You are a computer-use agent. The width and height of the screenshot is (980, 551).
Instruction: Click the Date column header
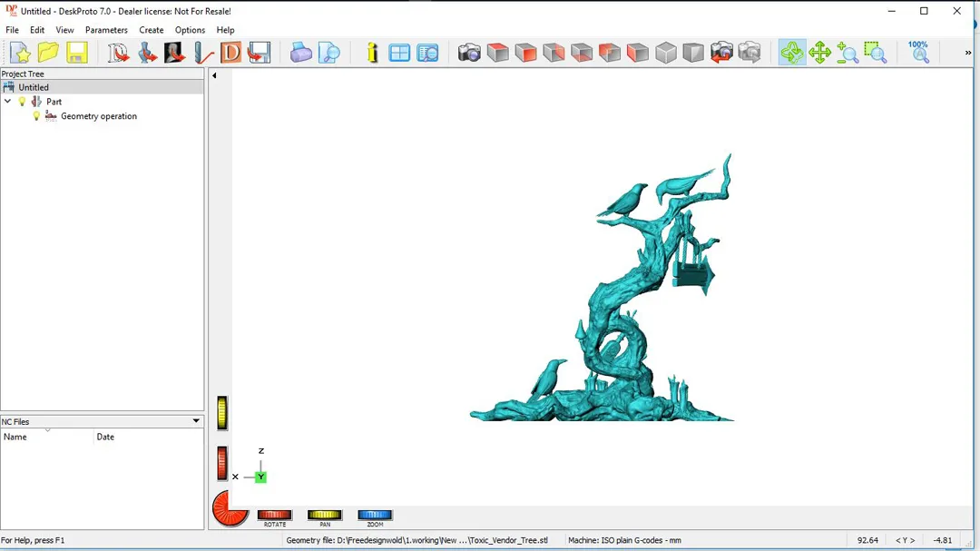pyautogui.click(x=105, y=437)
